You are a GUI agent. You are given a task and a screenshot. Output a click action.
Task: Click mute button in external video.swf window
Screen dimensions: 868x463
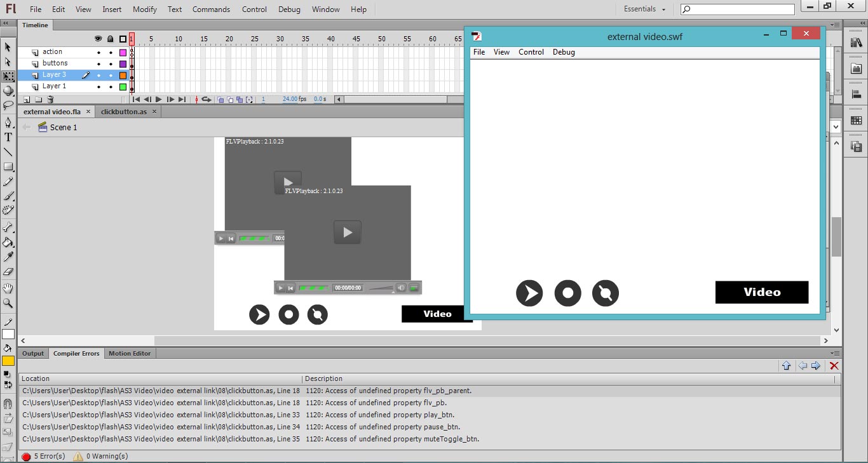(606, 293)
